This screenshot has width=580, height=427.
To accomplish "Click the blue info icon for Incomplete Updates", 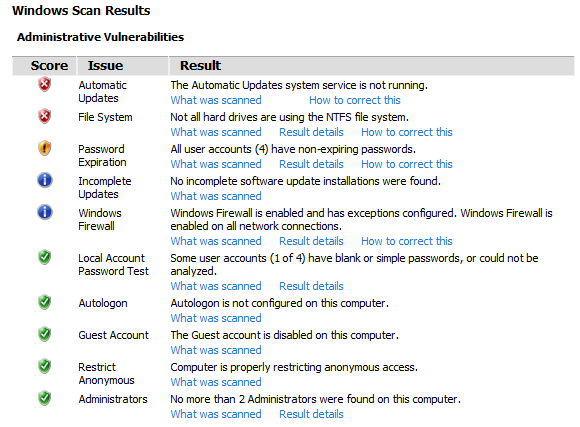I will [44, 181].
